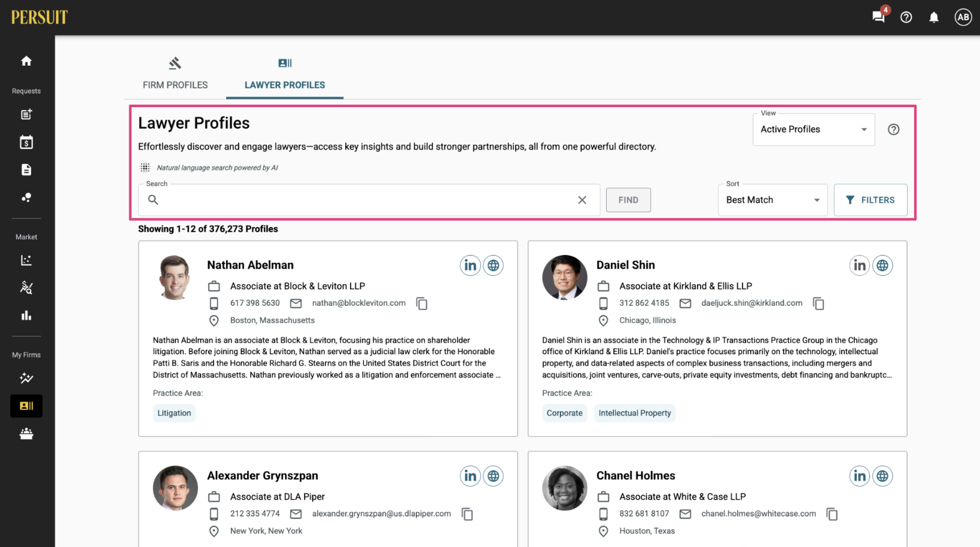Copy Nathan Abelman's email address

click(x=422, y=303)
